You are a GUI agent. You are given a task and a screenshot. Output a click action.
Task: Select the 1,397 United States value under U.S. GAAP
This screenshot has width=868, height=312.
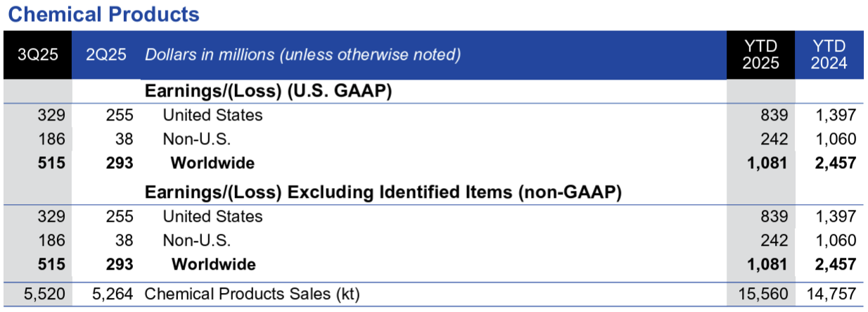click(x=836, y=115)
